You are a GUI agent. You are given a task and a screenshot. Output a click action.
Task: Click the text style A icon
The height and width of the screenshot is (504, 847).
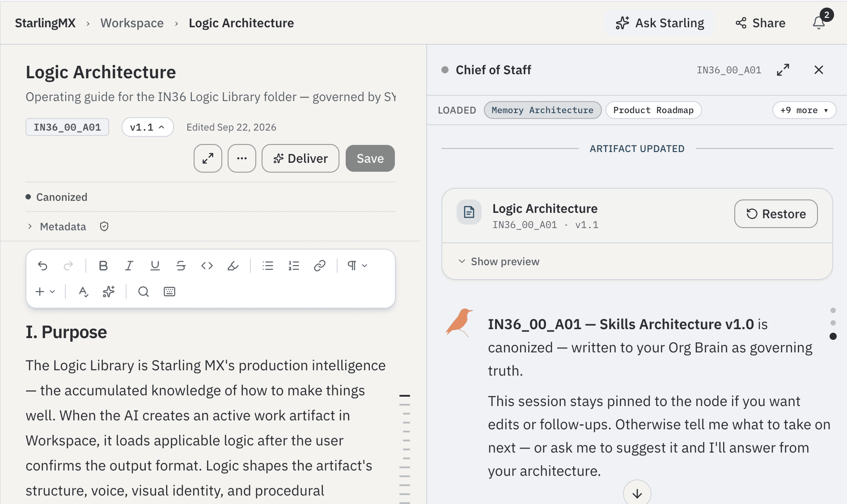coord(83,292)
